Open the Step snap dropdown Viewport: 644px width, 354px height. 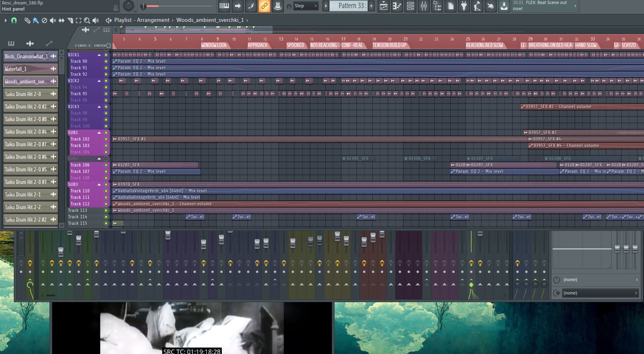tap(306, 6)
